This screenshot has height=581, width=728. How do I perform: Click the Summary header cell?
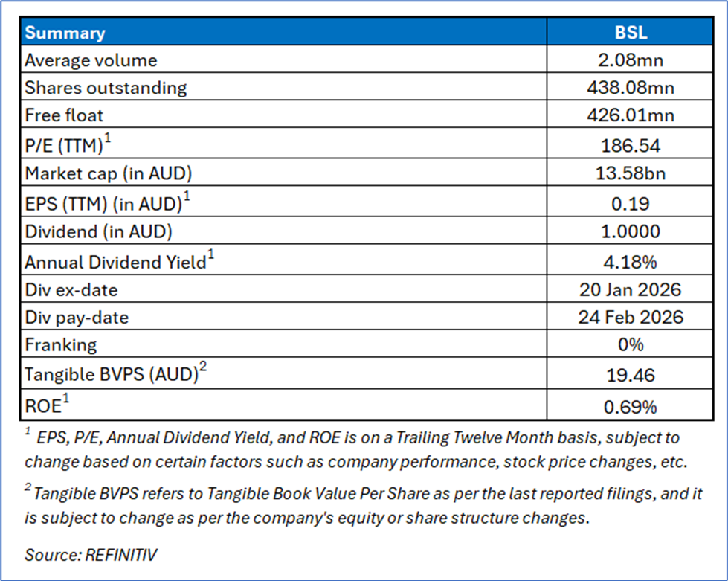pyautogui.click(x=65, y=33)
